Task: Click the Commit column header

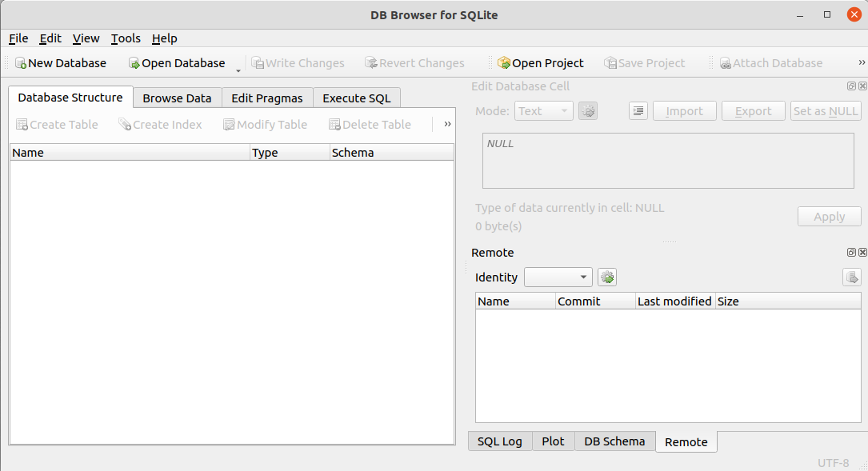Action: (596, 301)
